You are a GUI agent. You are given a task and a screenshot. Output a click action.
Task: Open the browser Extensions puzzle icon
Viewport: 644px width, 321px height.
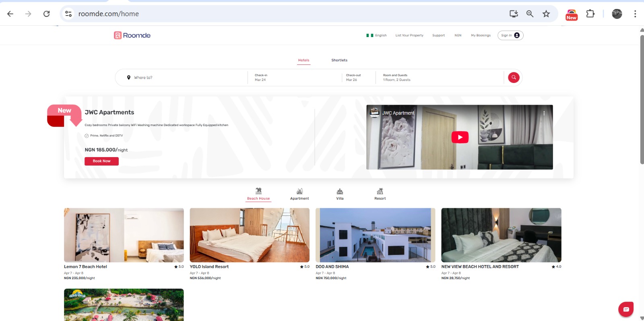tap(590, 14)
